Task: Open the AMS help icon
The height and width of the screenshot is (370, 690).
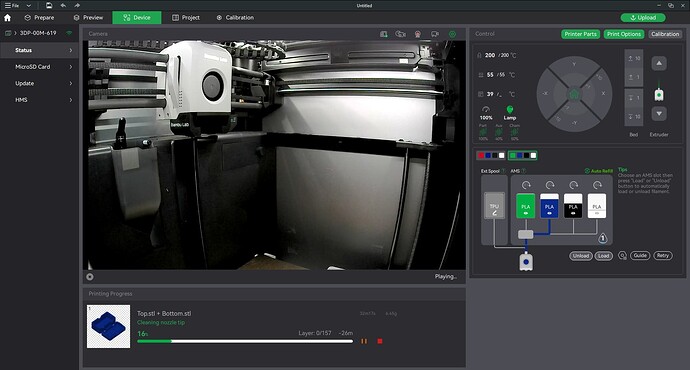Action: coord(524,171)
